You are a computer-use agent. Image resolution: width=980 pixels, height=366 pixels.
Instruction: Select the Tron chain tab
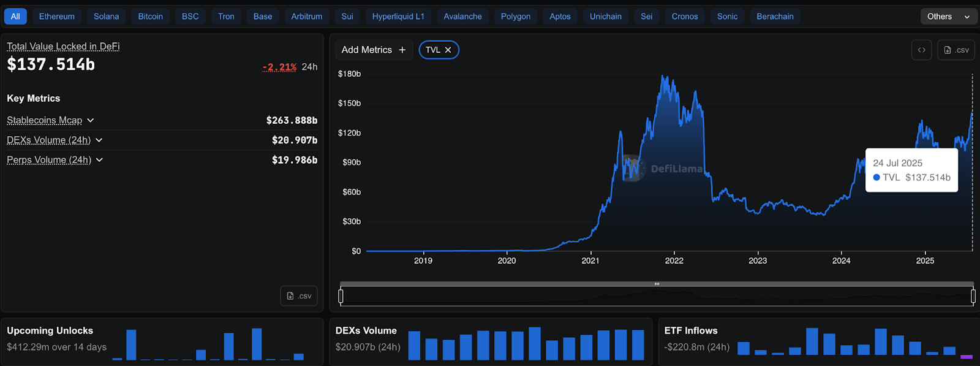pos(227,17)
